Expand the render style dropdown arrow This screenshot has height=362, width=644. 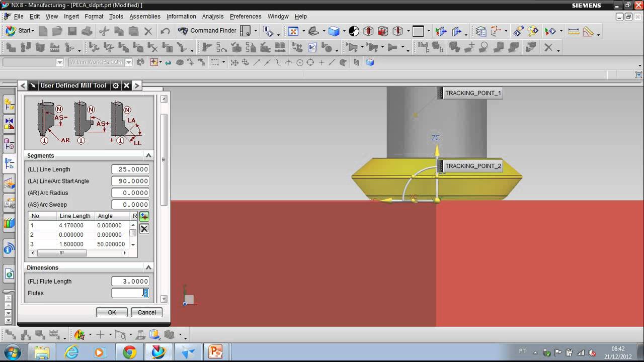tap(344, 31)
